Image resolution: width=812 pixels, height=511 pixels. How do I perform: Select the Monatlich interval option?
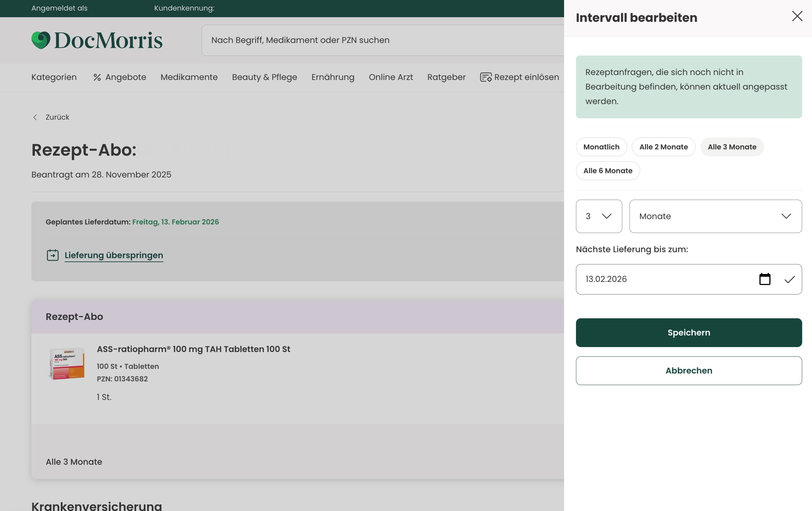tap(601, 147)
